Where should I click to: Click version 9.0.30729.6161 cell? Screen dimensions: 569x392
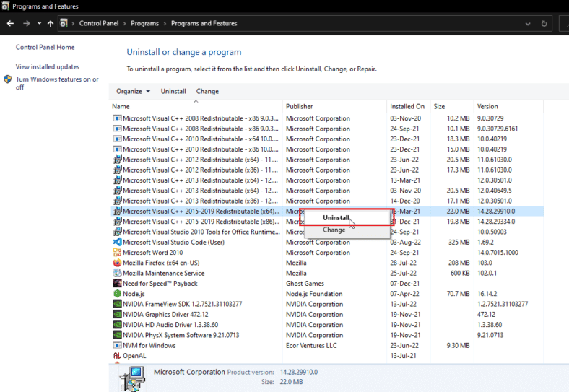pyautogui.click(x=498, y=129)
